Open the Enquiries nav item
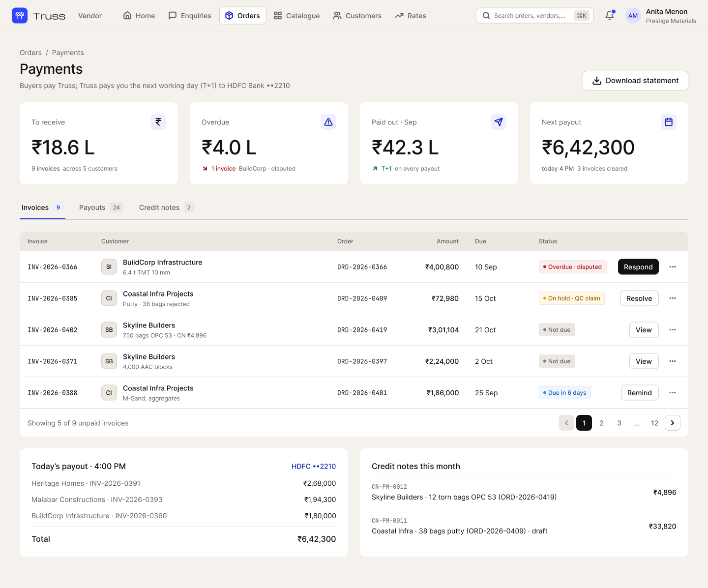Image resolution: width=708 pixels, height=588 pixels. click(190, 16)
